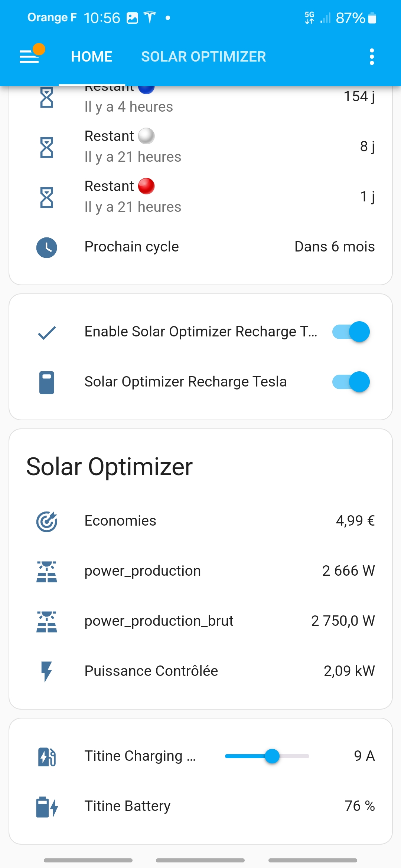Viewport: 401px width, 868px height.
Task: Open the Economies 4,99 € entity
Action: coord(223,521)
